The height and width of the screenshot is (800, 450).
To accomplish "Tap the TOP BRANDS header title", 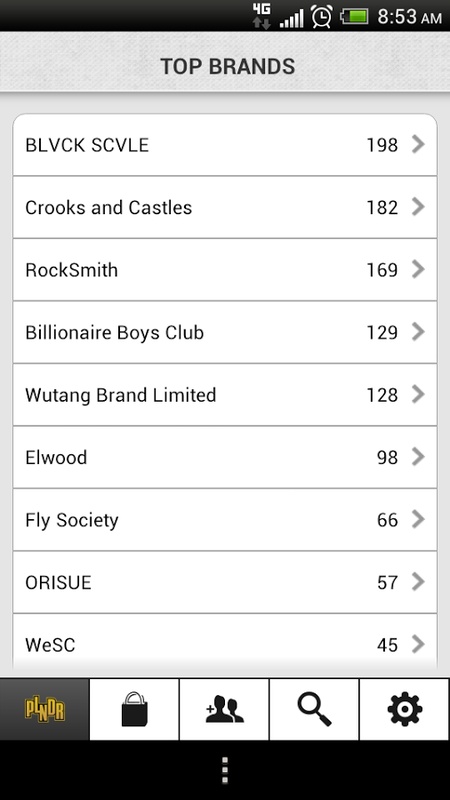I will (x=228, y=66).
